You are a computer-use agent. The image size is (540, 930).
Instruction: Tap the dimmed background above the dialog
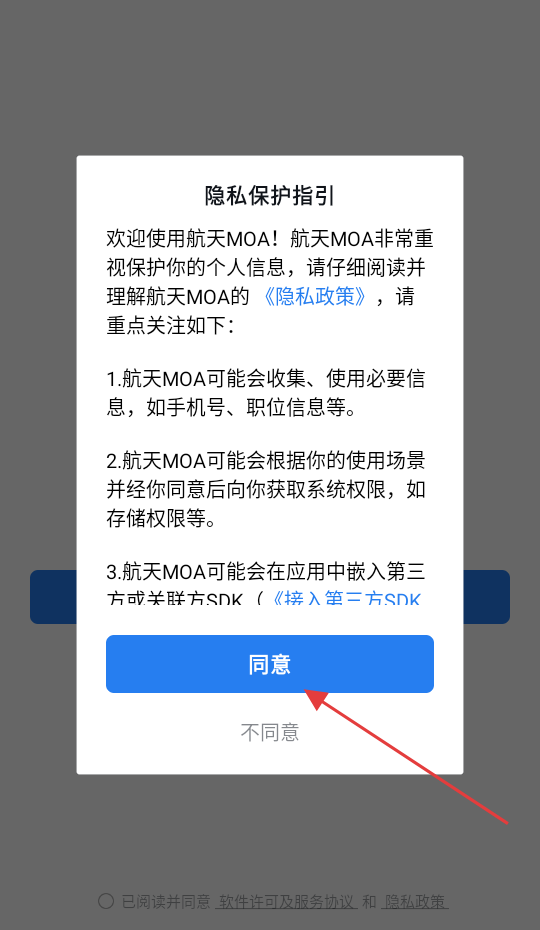[270, 77]
